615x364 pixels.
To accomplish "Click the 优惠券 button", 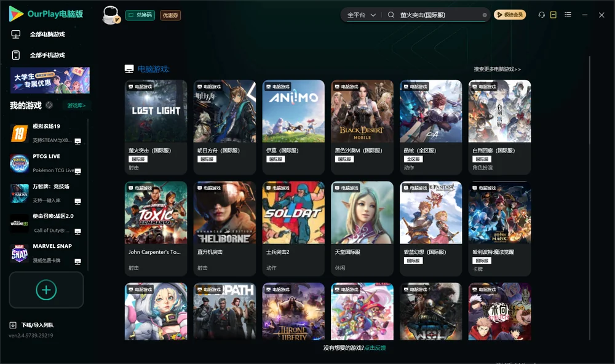I will pyautogui.click(x=170, y=15).
